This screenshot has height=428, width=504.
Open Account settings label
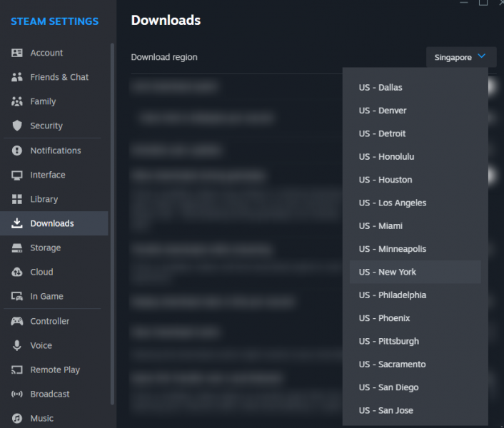click(x=46, y=53)
